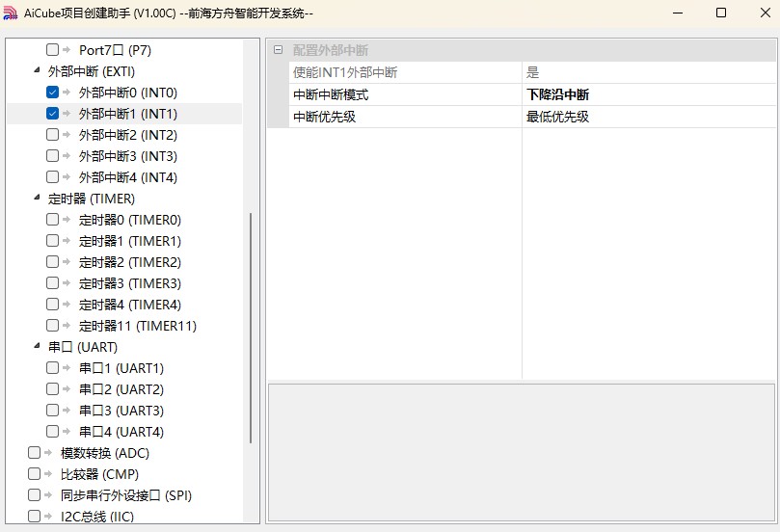The image size is (780, 532).
Task: Tick the 定时器11 (TIMER11) checkbox
Action: (x=52, y=325)
